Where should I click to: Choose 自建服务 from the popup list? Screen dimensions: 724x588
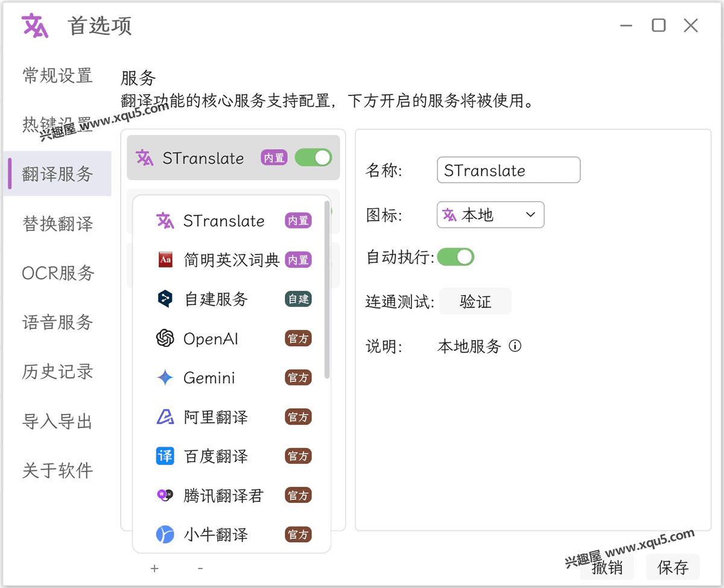tap(232, 299)
